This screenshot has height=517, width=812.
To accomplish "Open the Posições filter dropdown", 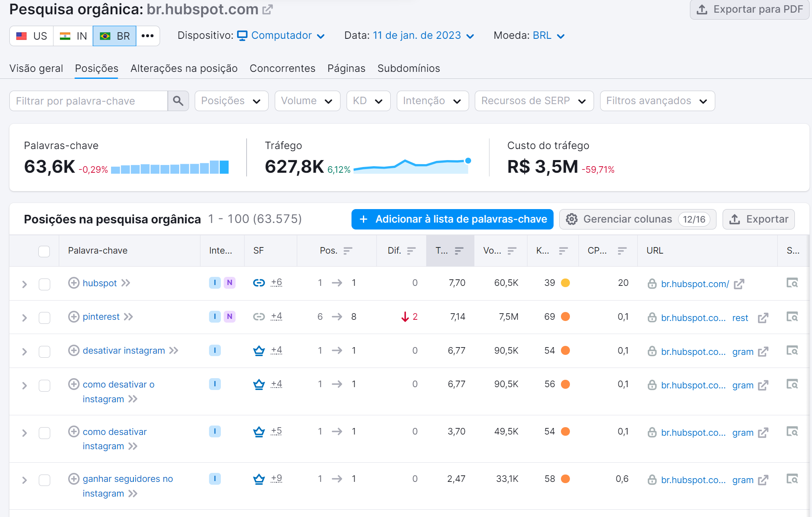I will point(231,101).
